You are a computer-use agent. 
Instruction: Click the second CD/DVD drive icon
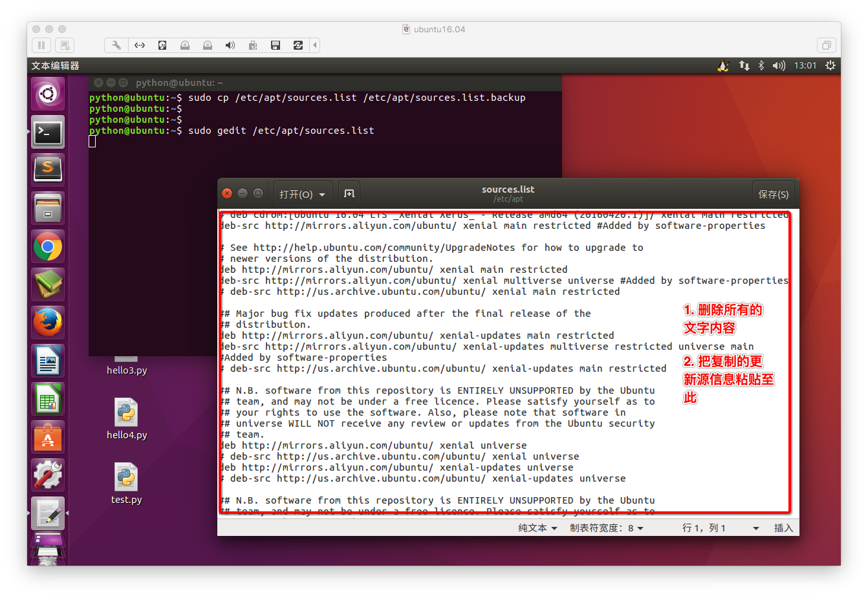click(x=208, y=45)
